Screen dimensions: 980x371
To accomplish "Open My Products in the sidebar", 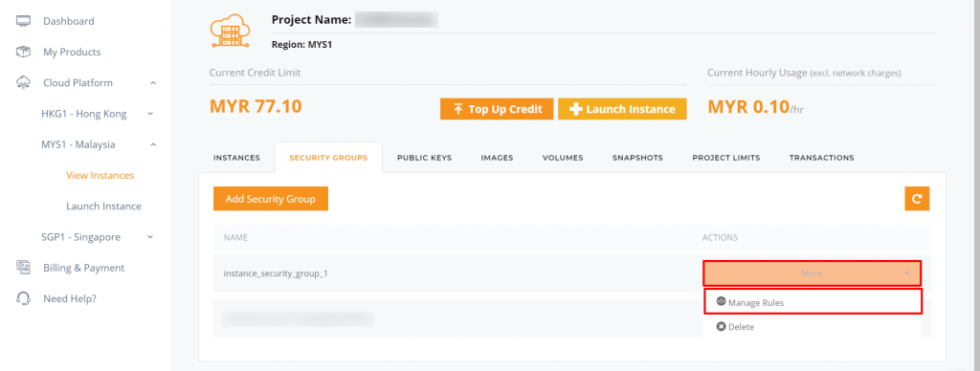I will [72, 52].
